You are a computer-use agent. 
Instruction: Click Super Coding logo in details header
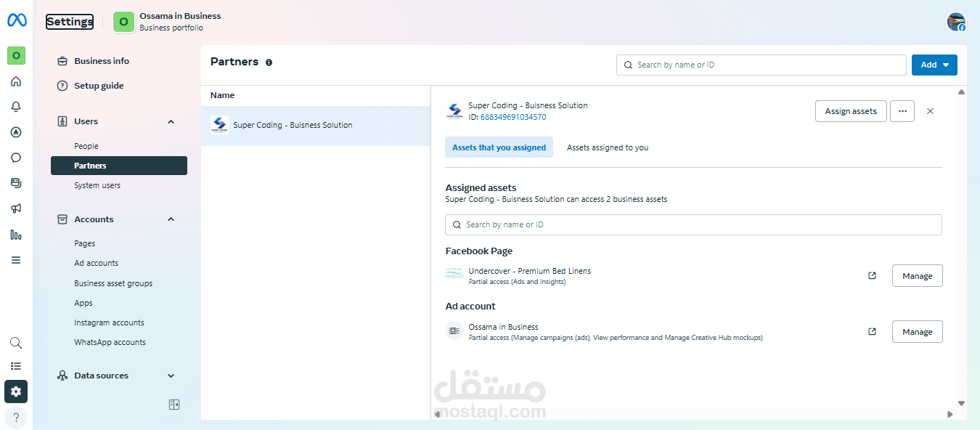click(x=454, y=111)
